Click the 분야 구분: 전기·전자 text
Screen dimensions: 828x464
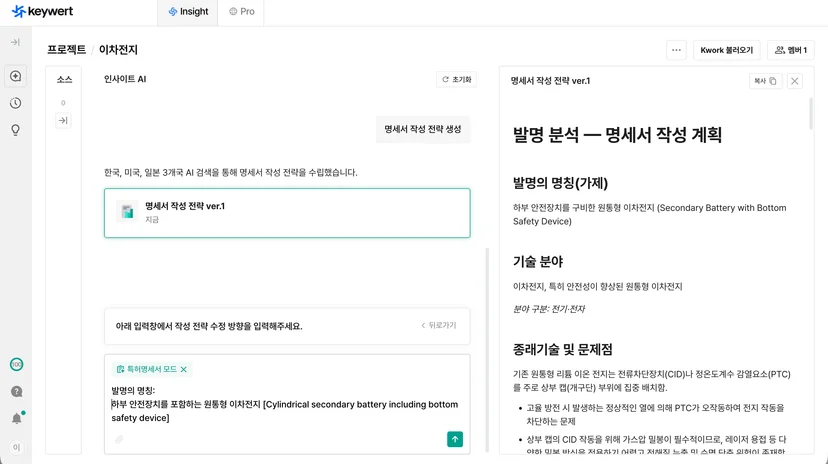coord(549,309)
